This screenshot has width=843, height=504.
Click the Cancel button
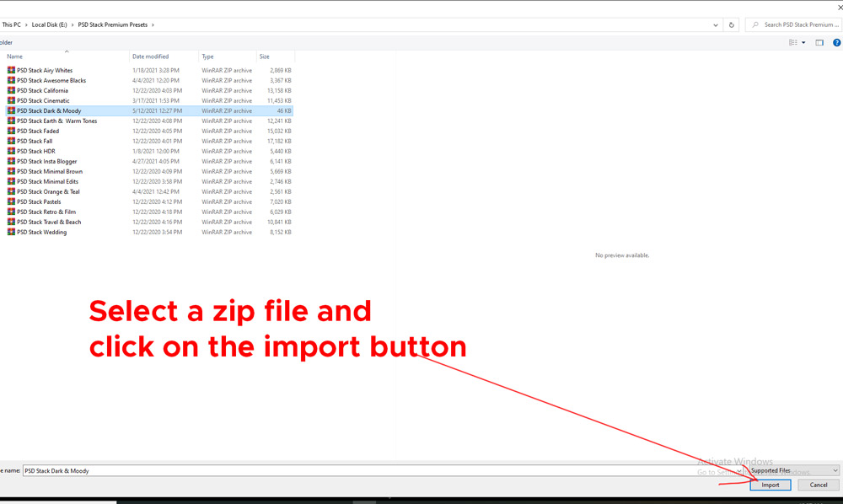[819, 485]
